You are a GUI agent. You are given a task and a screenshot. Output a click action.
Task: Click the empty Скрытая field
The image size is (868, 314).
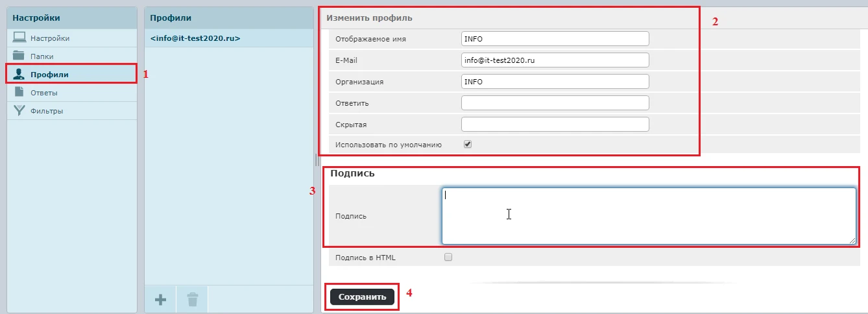click(555, 124)
